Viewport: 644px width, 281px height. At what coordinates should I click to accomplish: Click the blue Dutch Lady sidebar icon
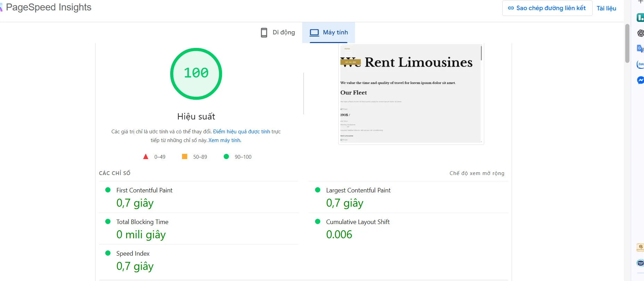tap(640, 263)
